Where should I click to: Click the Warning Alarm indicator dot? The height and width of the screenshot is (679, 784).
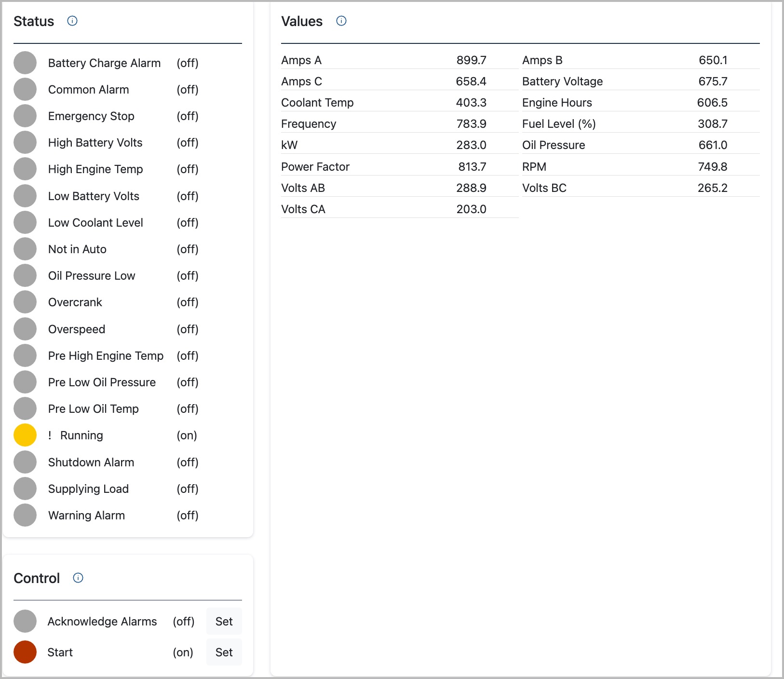pyautogui.click(x=25, y=515)
